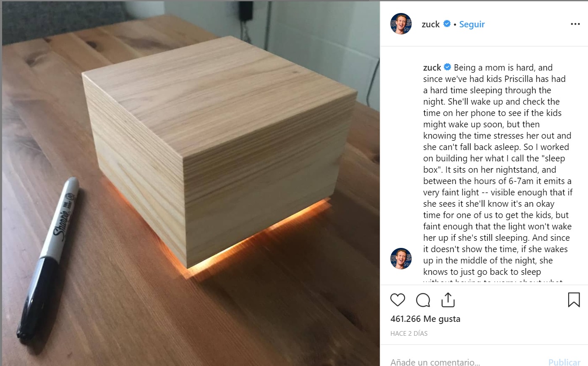Open comments via speech bubble icon
Viewport: 588px width, 366px height.
423,300
